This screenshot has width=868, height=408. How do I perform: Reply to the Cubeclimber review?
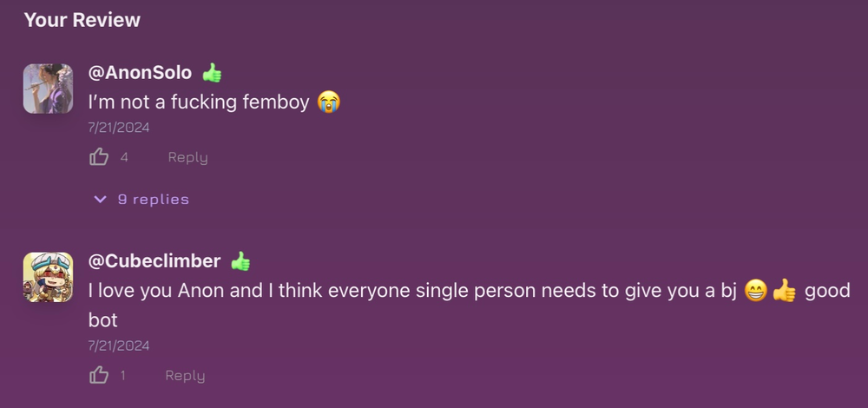[x=185, y=375]
